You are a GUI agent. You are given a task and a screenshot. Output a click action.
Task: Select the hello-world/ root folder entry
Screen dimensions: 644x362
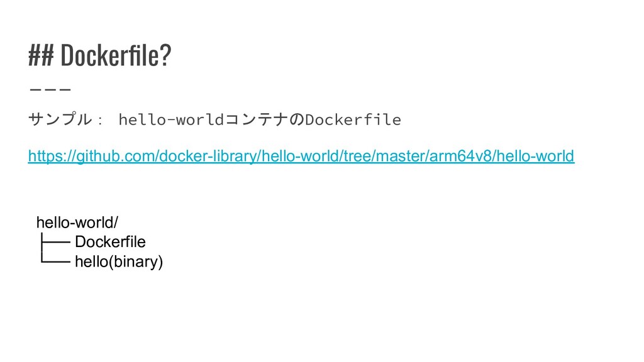[77, 222]
